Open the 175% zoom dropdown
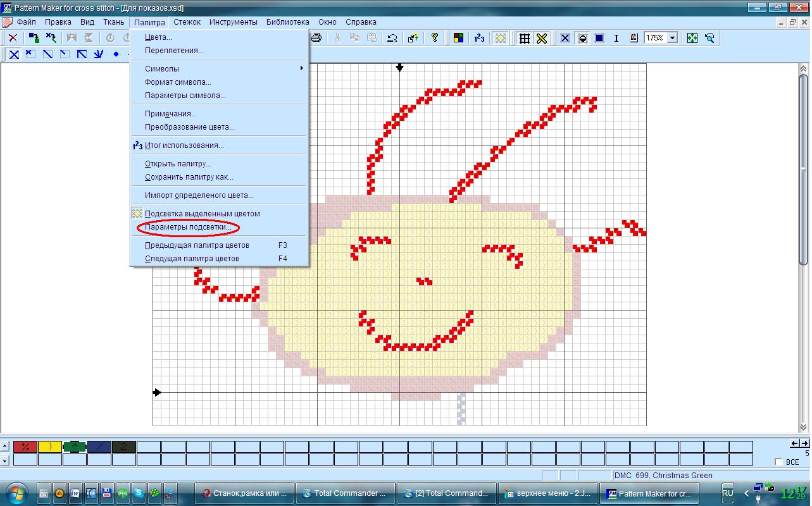 [672, 38]
